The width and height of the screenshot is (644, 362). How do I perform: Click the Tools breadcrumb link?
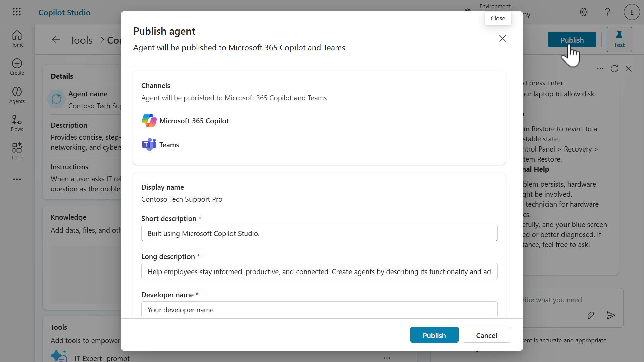pos(81,40)
